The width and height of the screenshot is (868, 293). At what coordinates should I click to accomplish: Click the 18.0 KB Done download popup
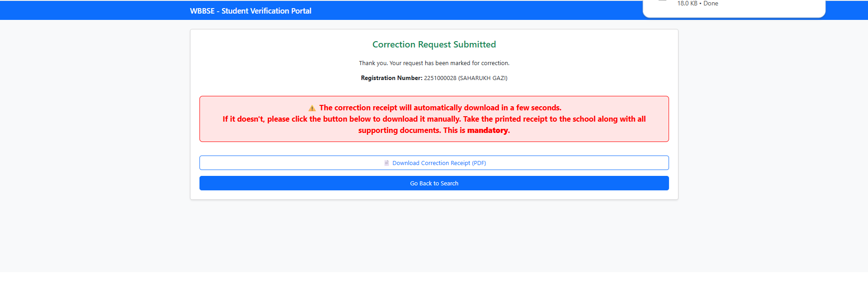click(734, 8)
